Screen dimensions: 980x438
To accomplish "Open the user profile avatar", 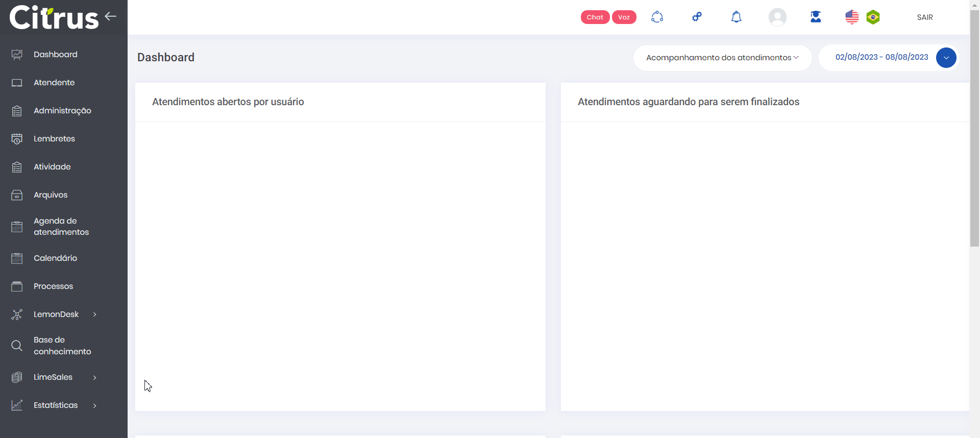I will [x=777, y=17].
